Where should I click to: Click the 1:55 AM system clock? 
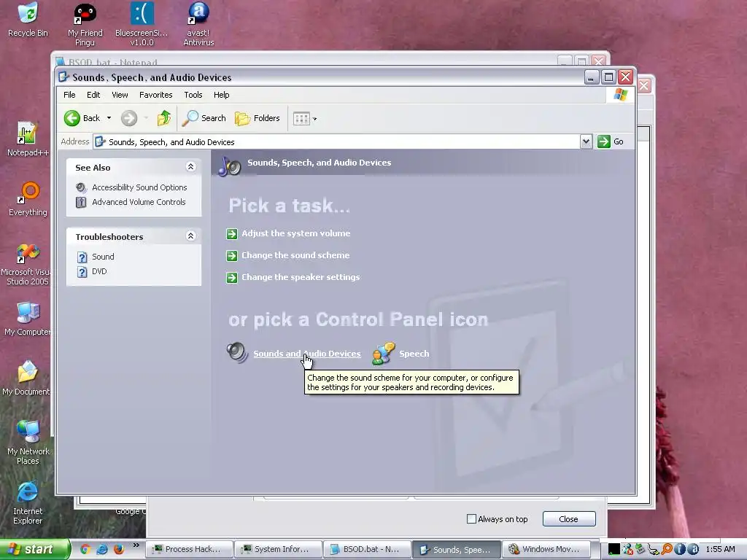pyautogui.click(x=720, y=549)
